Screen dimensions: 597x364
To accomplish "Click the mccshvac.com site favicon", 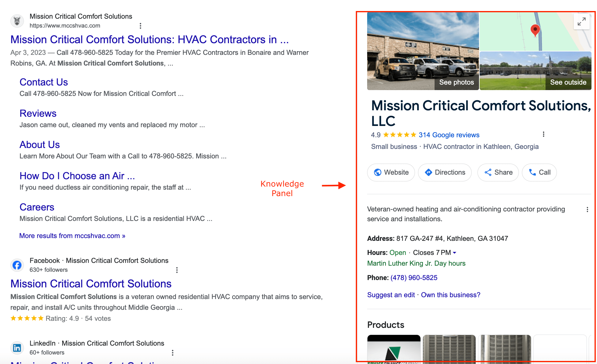I will 17,21.
